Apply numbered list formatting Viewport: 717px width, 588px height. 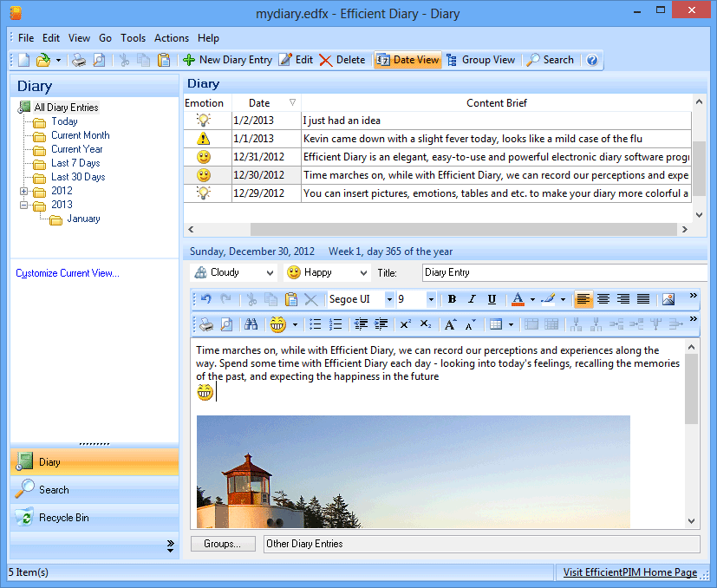(x=336, y=324)
